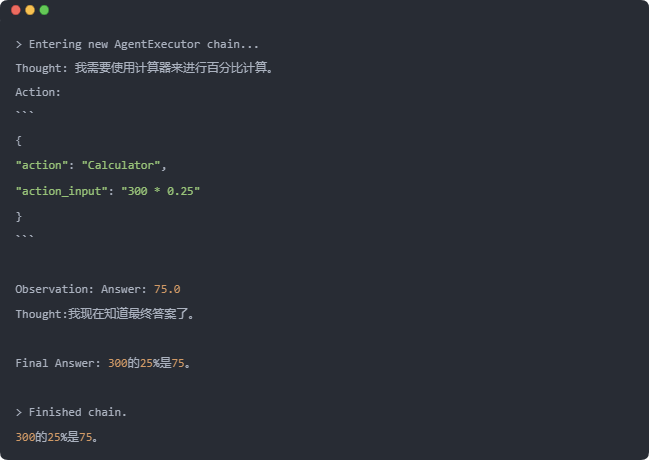
Task: Click the 'Entering new AgentExecutor chain...' line
Action: coord(137,44)
